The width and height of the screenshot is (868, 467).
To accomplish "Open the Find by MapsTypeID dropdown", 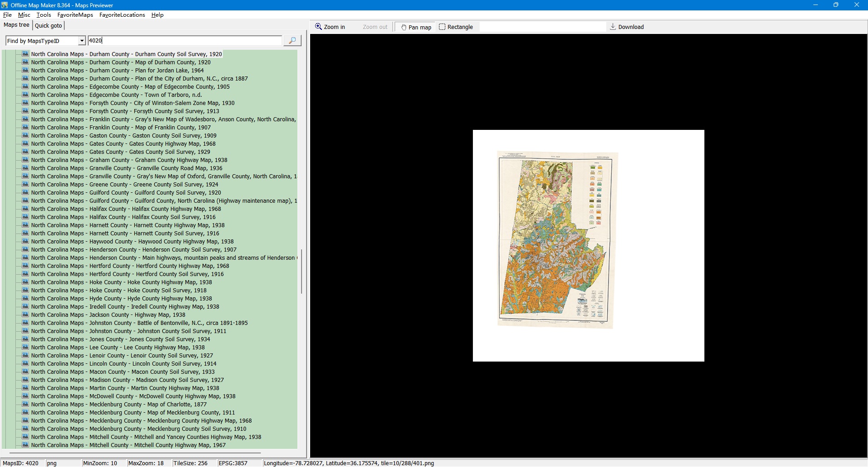I will tap(81, 41).
